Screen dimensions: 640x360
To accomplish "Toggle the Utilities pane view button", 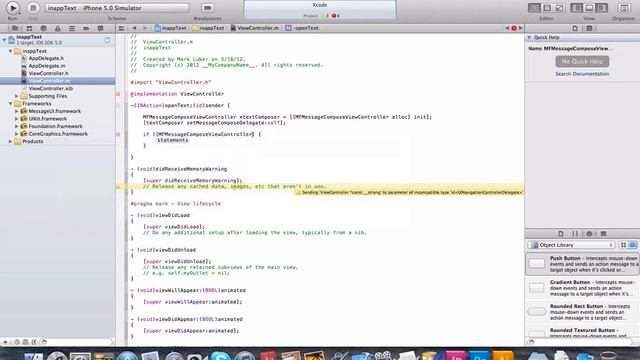I will (x=602, y=8).
